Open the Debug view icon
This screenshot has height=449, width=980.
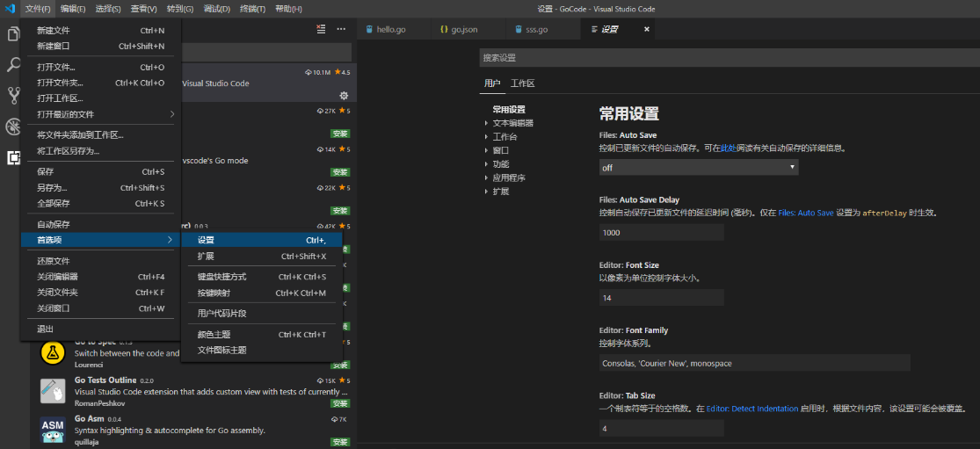14,127
